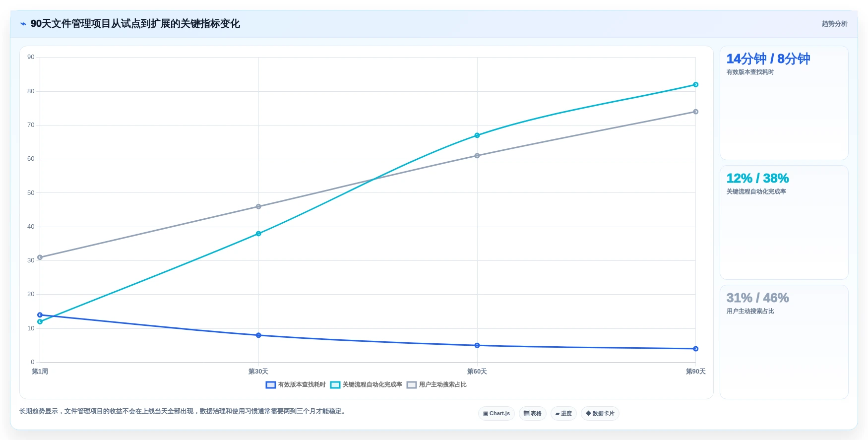Toggle the 关键流程自动化完成率 legend swatch
Image resolution: width=868 pixels, height=440 pixels.
pyautogui.click(x=335, y=385)
